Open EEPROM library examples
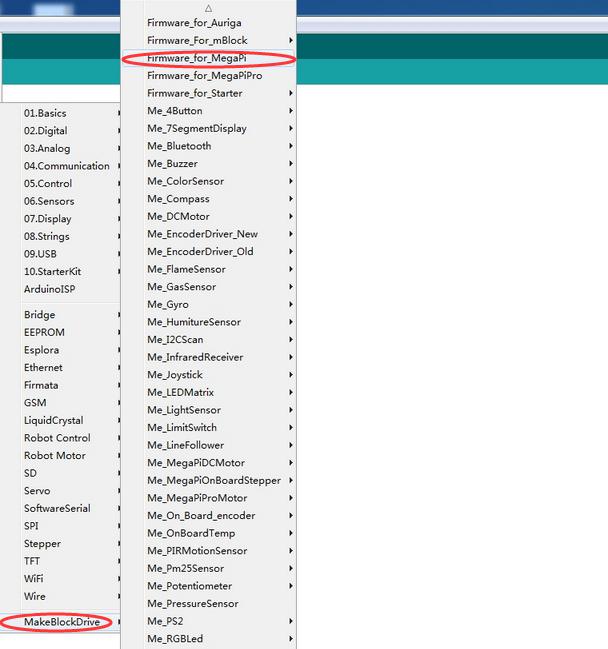This screenshot has width=608, height=649. pos(60,332)
